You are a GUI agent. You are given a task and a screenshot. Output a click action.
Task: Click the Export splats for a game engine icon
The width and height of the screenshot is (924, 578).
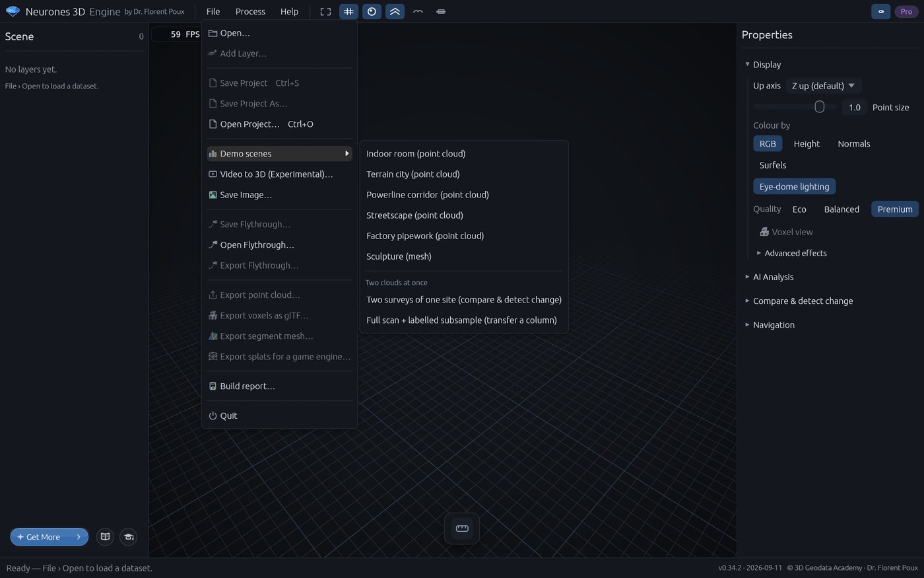click(x=213, y=357)
